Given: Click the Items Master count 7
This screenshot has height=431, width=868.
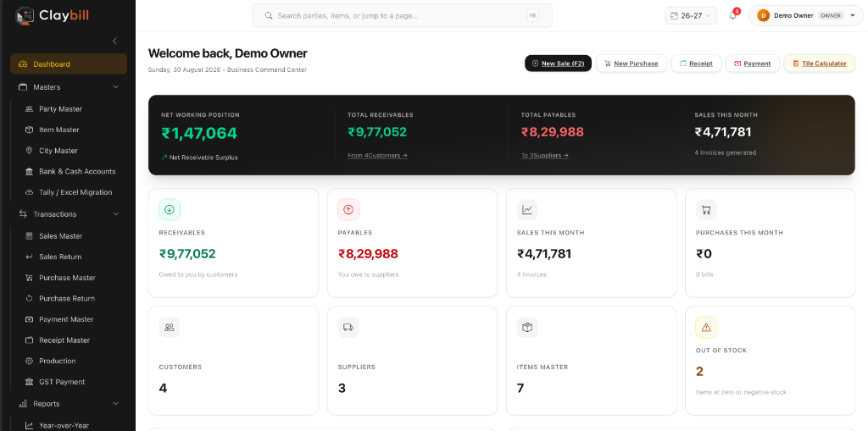Looking at the screenshot, I should 520,389.
